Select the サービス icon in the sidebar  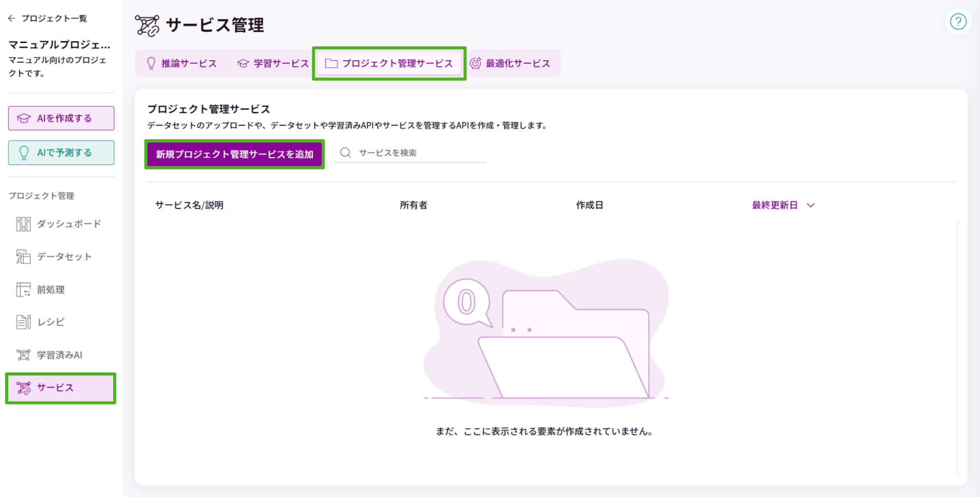24,388
